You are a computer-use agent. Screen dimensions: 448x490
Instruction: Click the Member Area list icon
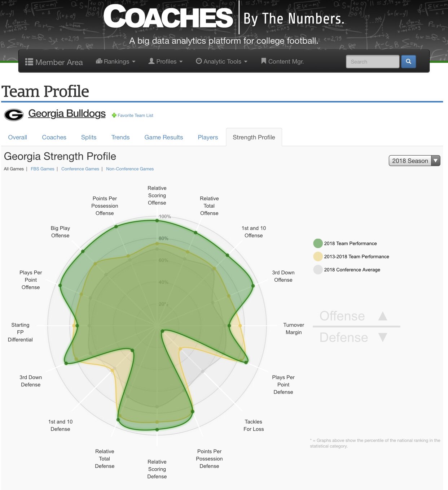[29, 62]
